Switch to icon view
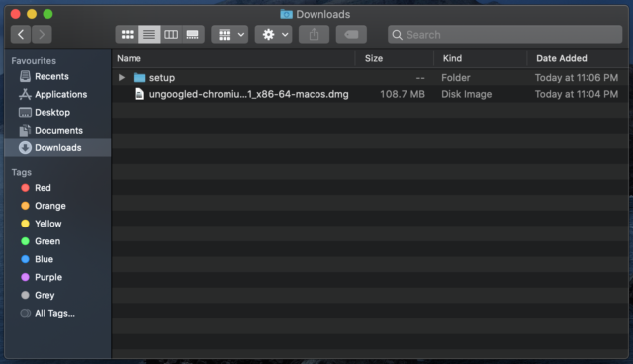Image resolution: width=633 pixels, height=364 pixels. tap(128, 35)
